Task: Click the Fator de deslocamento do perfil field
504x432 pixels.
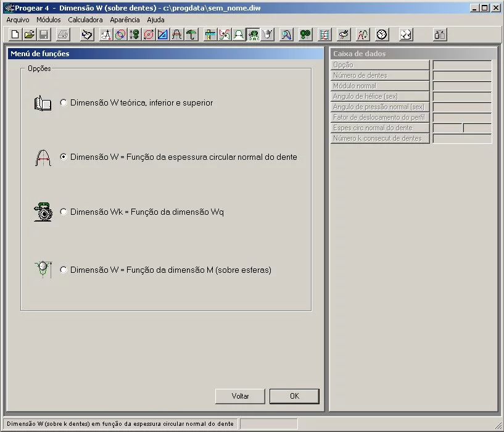Action: [462, 117]
